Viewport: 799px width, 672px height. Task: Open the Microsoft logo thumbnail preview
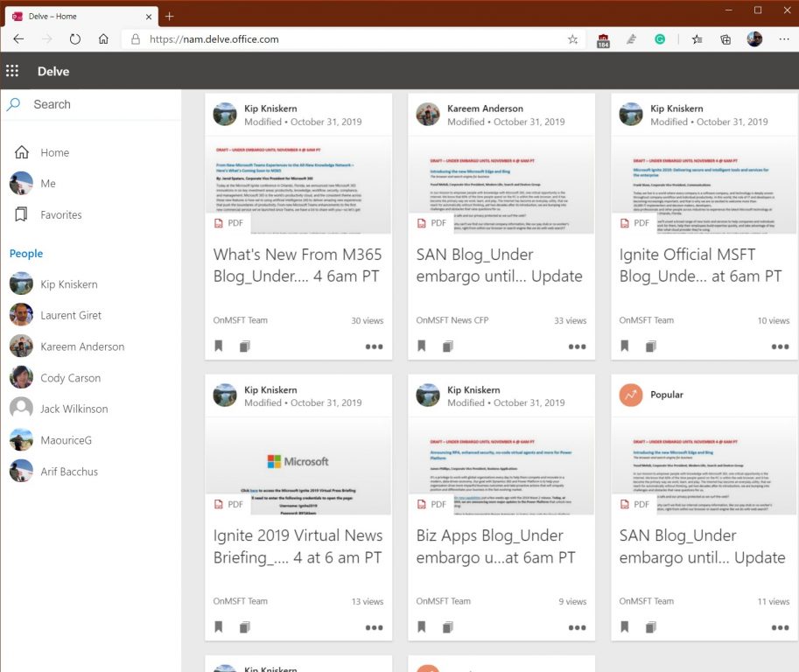298,466
